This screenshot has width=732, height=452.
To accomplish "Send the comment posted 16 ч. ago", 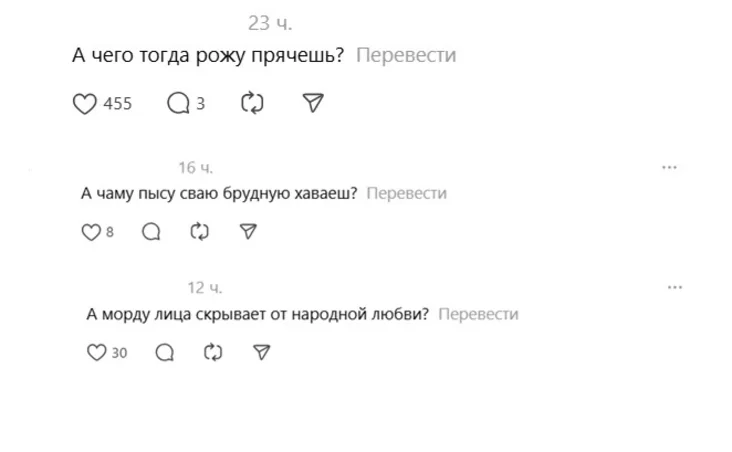I will (249, 232).
